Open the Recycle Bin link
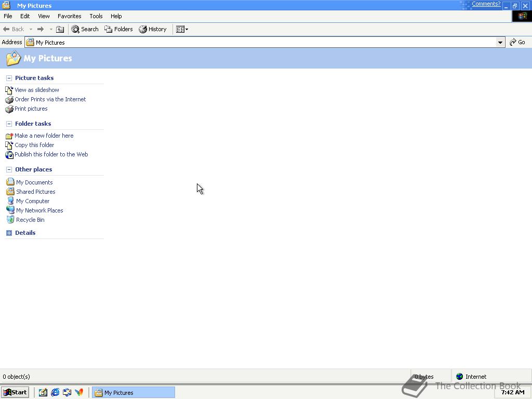This screenshot has height=399, width=532. pyautogui.click(x=30, y=220)
